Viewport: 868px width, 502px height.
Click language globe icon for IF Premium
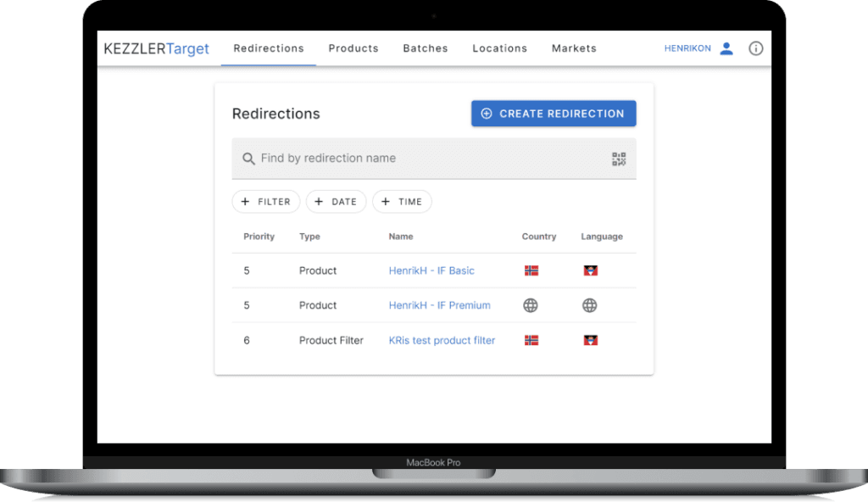tap(590, 305)
